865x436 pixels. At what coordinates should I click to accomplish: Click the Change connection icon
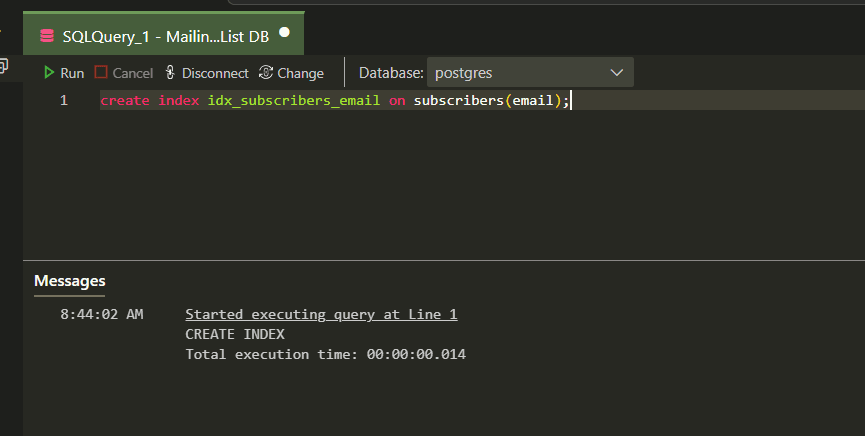coord(266,72)
